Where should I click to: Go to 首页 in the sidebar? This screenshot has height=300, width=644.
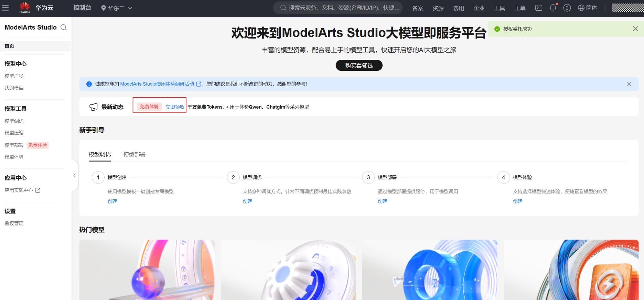pyautogui.click(x=35, y=46)
